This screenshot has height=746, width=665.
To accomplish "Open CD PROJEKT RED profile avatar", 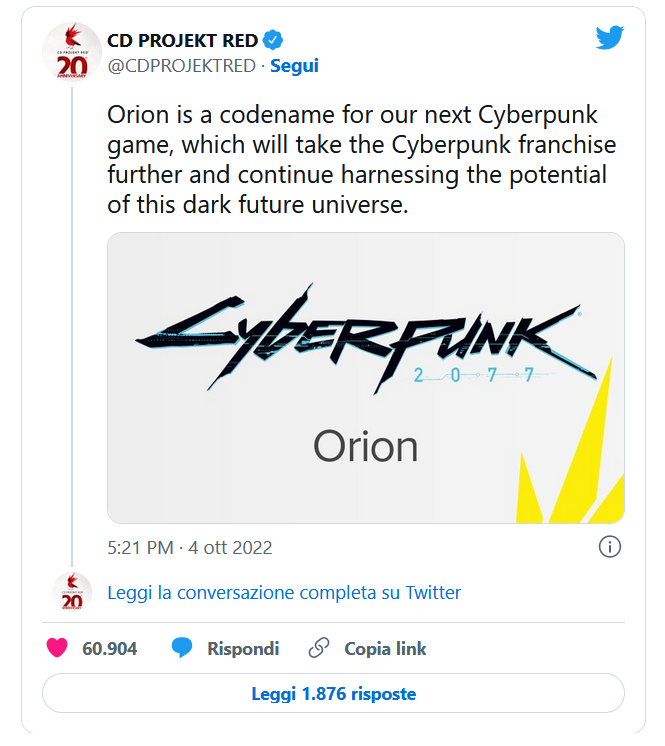I will point(72,52).
